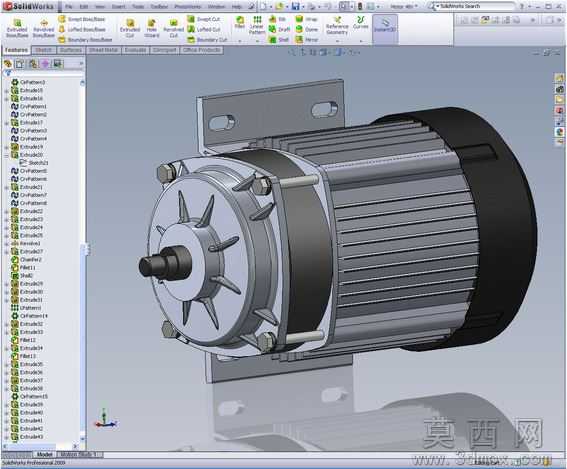
Task: Select Fillet11 in feature tree
Action: 24,268
